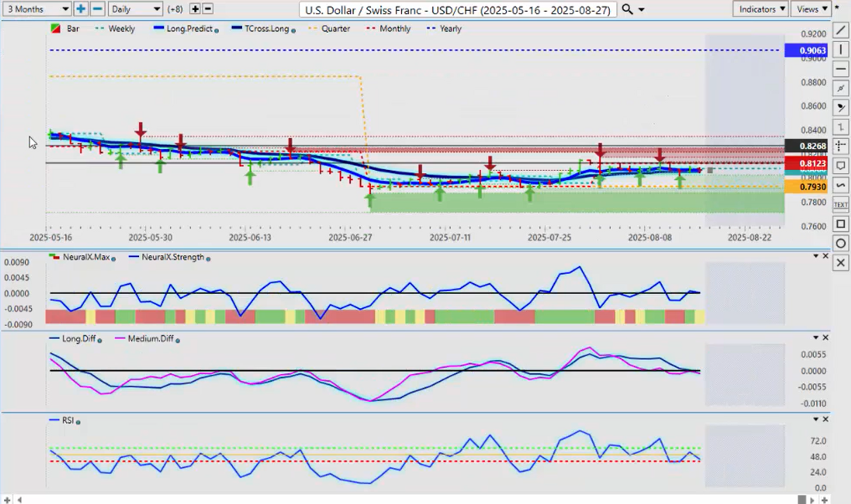Click the horizontal scrollbar thumb at bottom

click(x=802, y=500)
